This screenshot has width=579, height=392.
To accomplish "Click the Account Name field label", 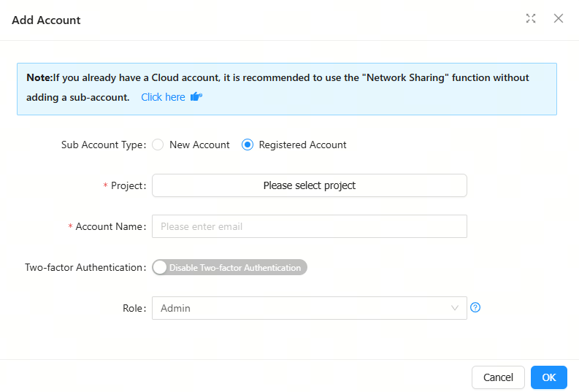I will coord(110,226).
